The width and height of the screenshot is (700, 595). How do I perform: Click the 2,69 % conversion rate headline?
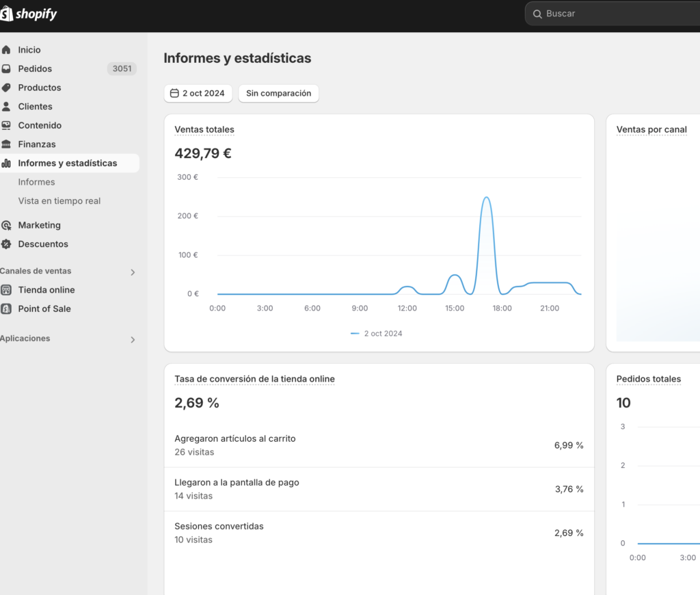(197, 403)
